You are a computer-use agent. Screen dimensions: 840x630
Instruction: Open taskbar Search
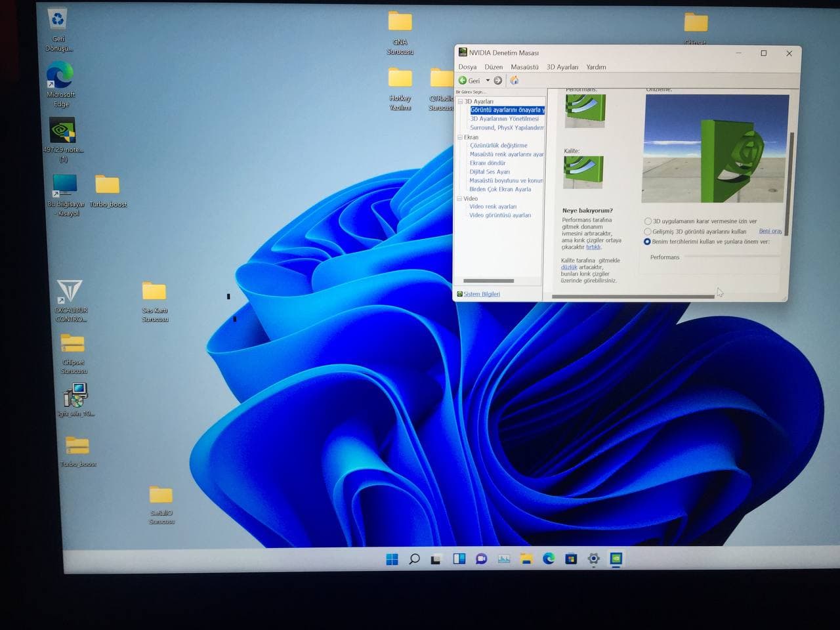414,559
